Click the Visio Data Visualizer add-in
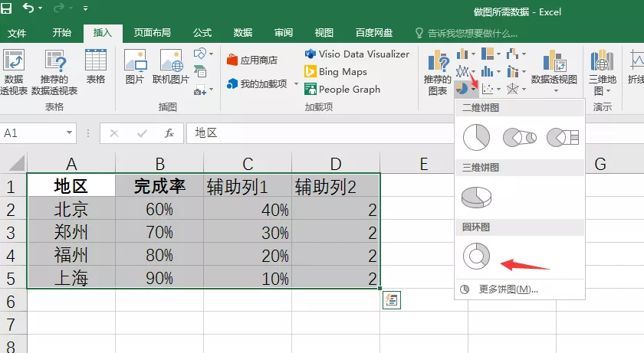This screenshot has width=644, height=353. tap(356, 54)
